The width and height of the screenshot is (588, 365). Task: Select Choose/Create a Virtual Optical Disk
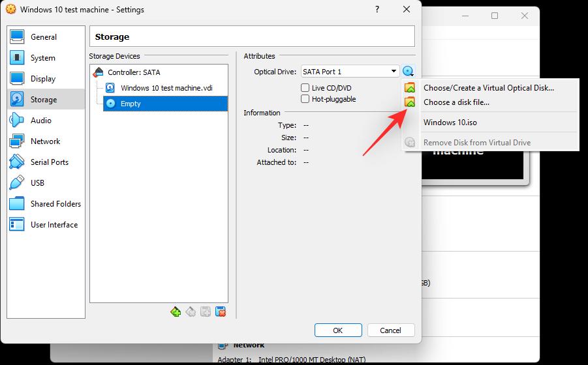(x=491, y=88)
